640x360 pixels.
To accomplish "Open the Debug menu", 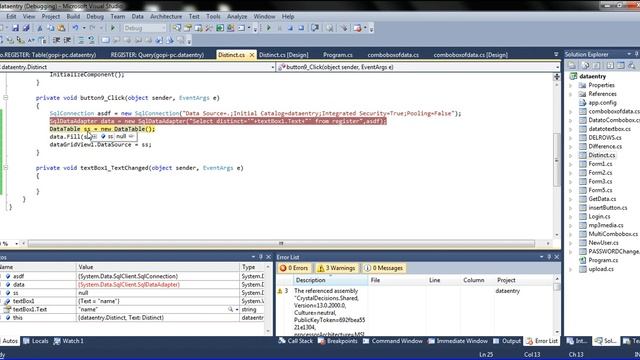I will [95, 16].
